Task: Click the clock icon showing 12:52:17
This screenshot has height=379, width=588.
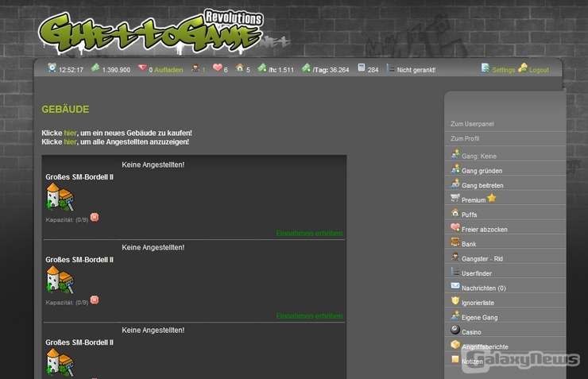Action: [52, 68]
